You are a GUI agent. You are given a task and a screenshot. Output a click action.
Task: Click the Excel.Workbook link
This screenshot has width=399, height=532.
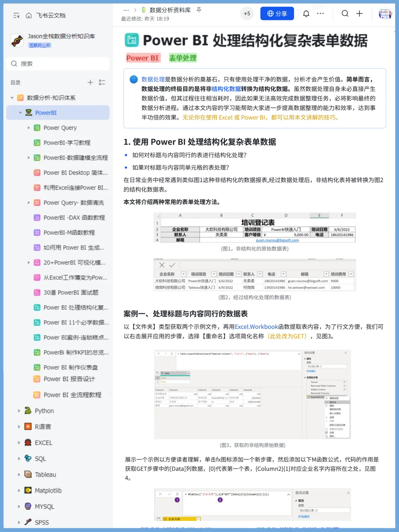tap(256, 327)
